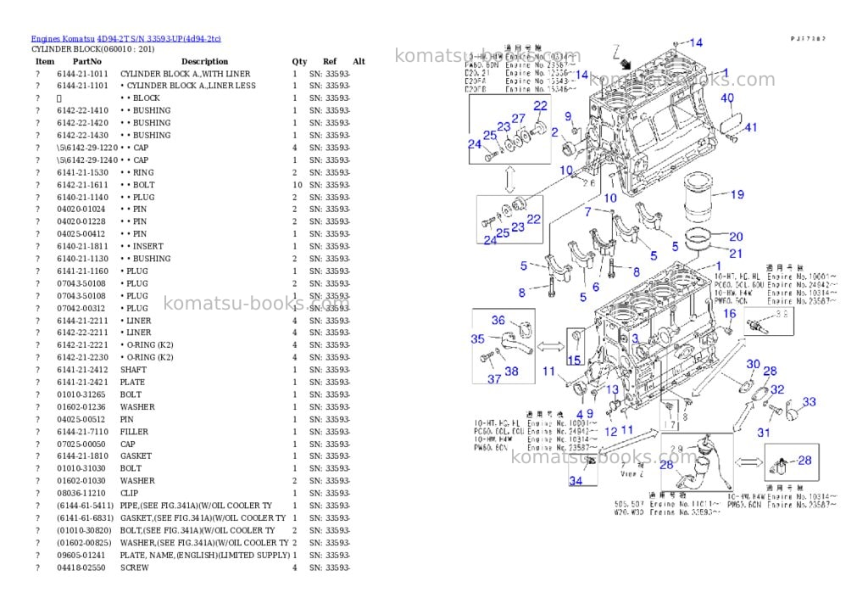Image resolution: width=868 pixels, height=615 pixels.
Task: Click the CYLINDER BLOCK A.,WITH LINER description
Action: pyautogui.click(x=185, y=74)
